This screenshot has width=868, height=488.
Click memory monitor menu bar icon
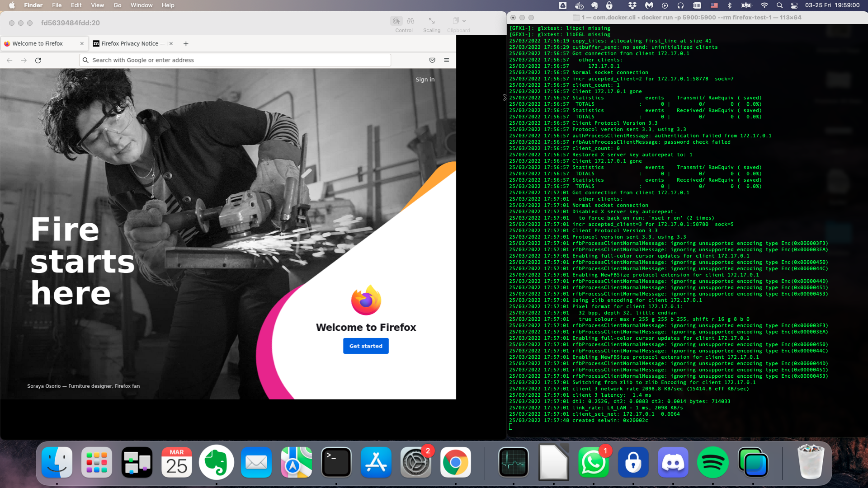tap(697, 5)
